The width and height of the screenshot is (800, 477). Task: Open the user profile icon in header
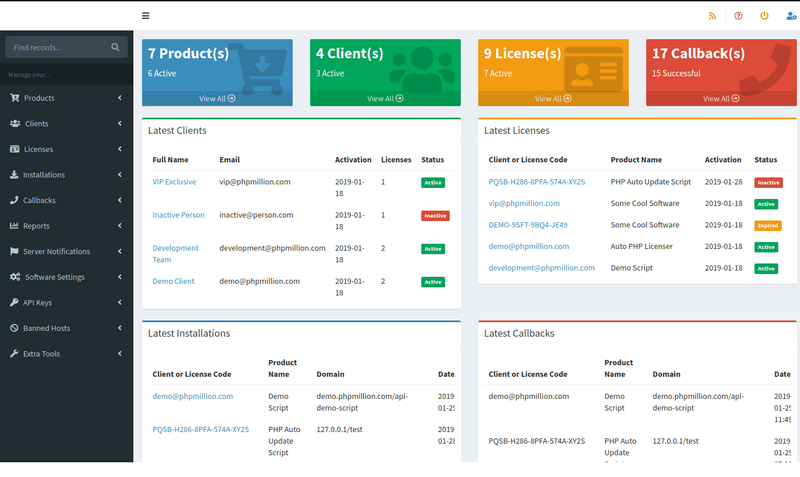(791, 16)
